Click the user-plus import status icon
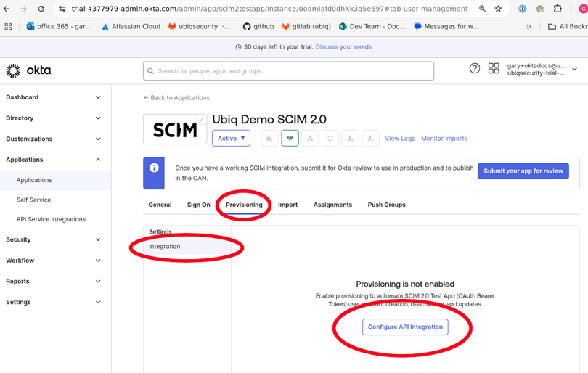Image resolution: width=588 pixels, height=373 pixels. 350,139
